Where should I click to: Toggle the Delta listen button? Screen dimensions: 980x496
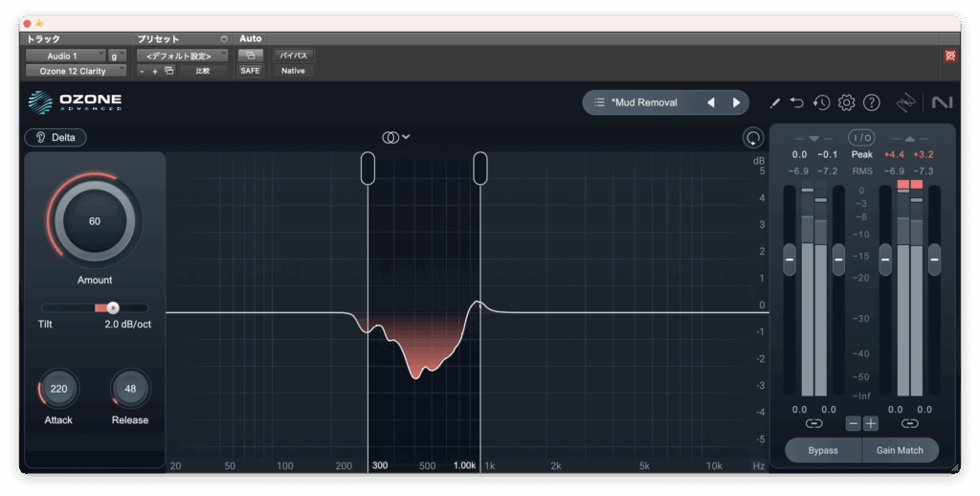pyautogui.click(x=56, y=137)
